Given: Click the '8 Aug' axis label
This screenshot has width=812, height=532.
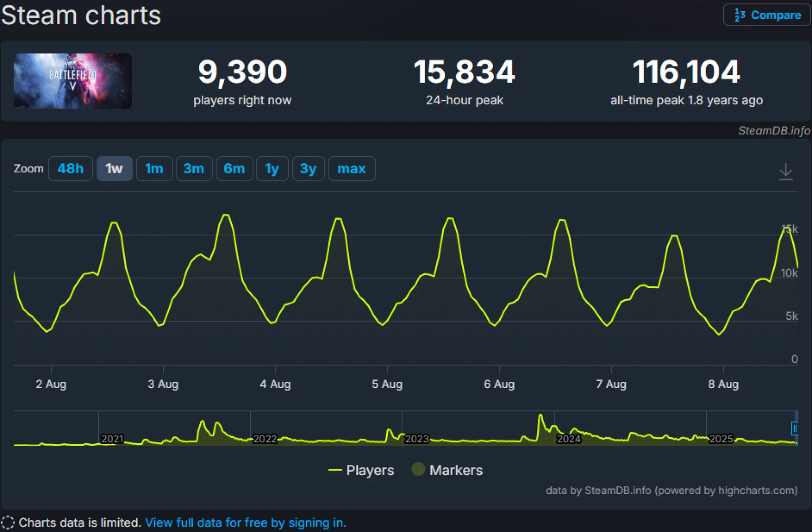Looking at the screenshot, I should [723, 384].
